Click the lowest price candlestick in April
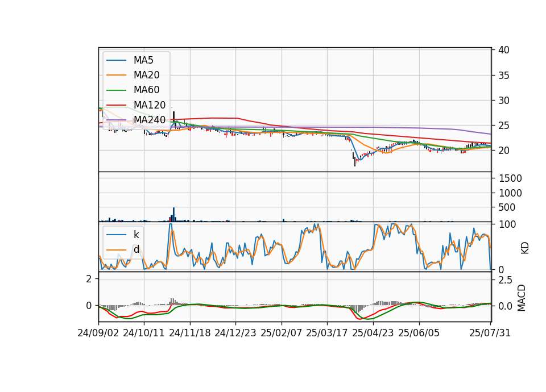 (355, 161)
